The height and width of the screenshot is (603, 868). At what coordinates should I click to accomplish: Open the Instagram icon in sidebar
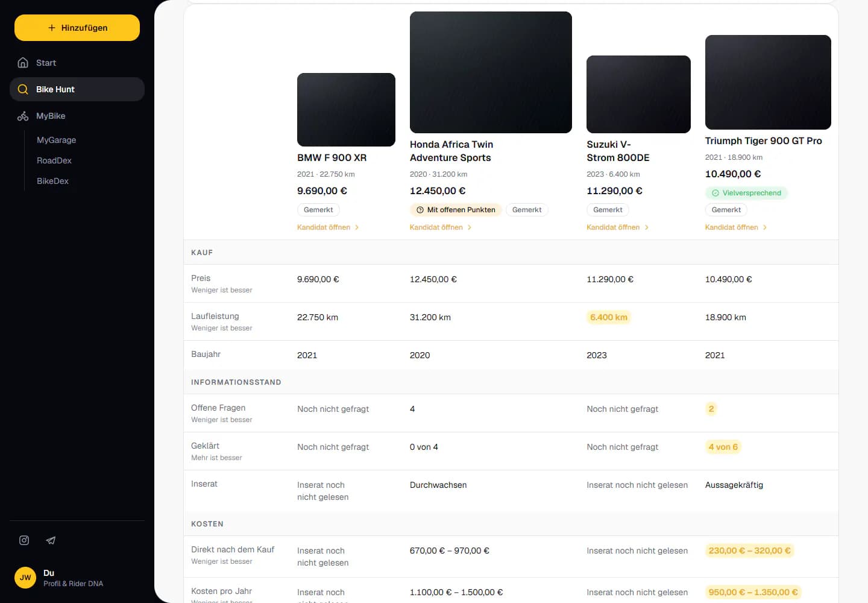(x=24, y=540)
